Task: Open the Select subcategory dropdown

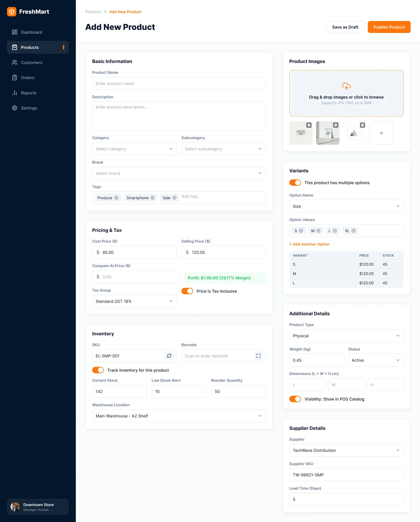Action: pos(224,149)
